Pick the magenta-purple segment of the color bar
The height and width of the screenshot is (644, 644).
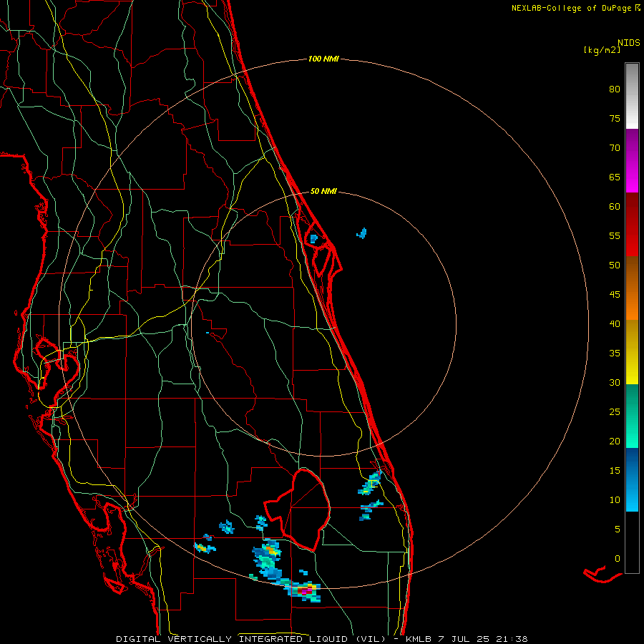[632, 161]
